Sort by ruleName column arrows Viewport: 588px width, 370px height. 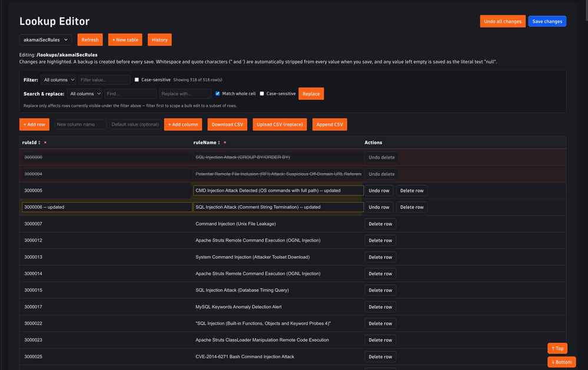[x=219, y=143]
